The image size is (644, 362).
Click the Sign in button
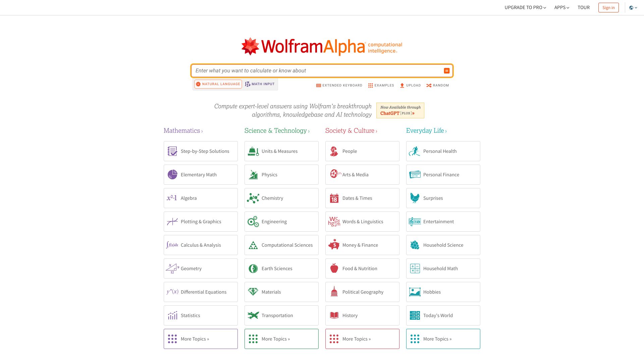click(608, 7)
